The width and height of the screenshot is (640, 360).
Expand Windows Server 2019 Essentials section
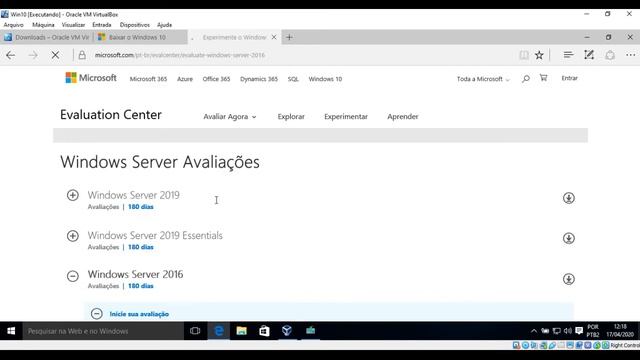73,236
